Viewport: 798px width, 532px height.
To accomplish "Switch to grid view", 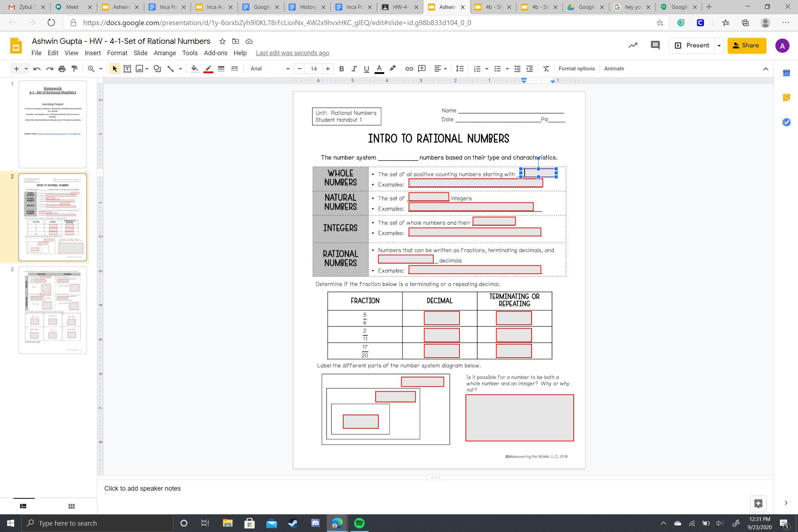I will pos(71,506).
